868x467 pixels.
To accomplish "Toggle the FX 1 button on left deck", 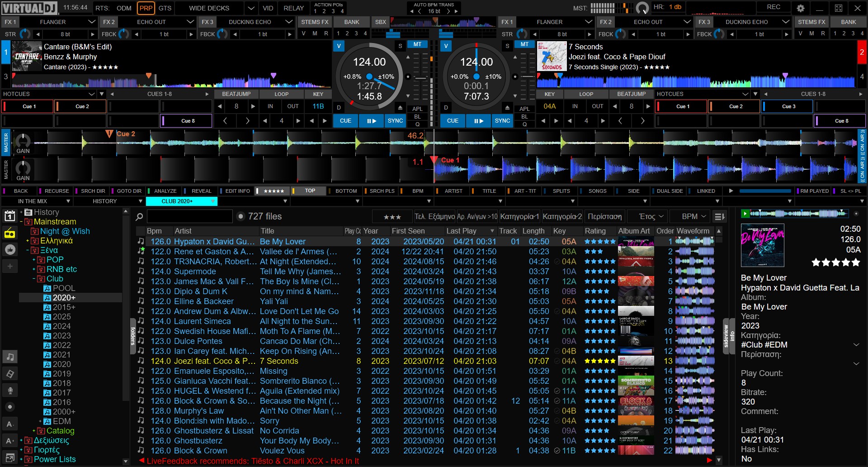I will click(x=10, y=22).
